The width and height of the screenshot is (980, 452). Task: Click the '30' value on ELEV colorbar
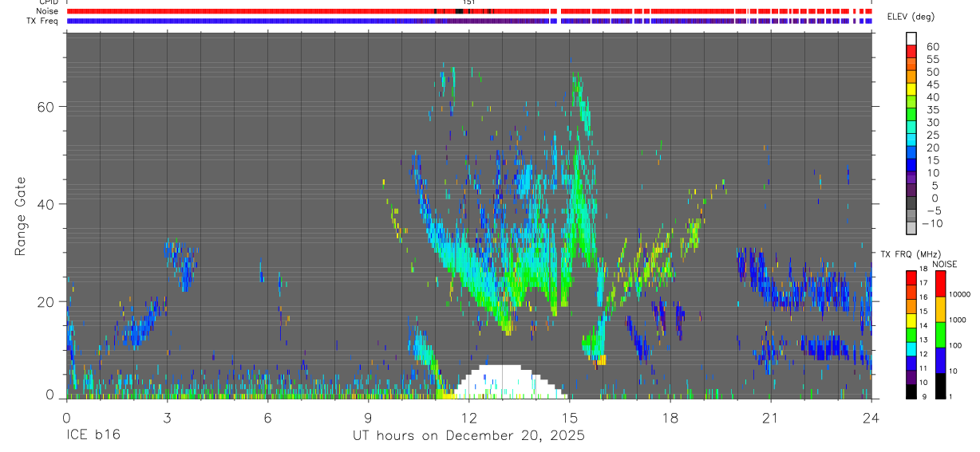[931, 122]
